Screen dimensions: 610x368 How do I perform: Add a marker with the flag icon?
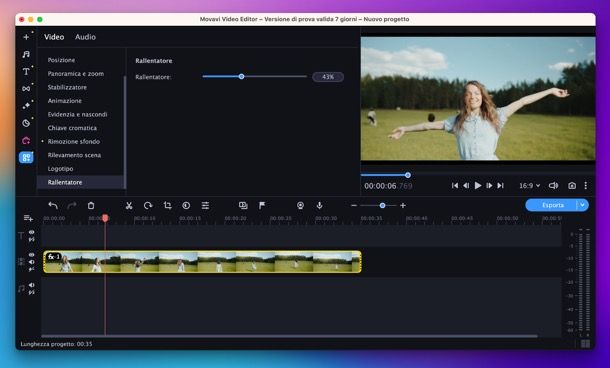pyautogui.click(x=262, y=205)
